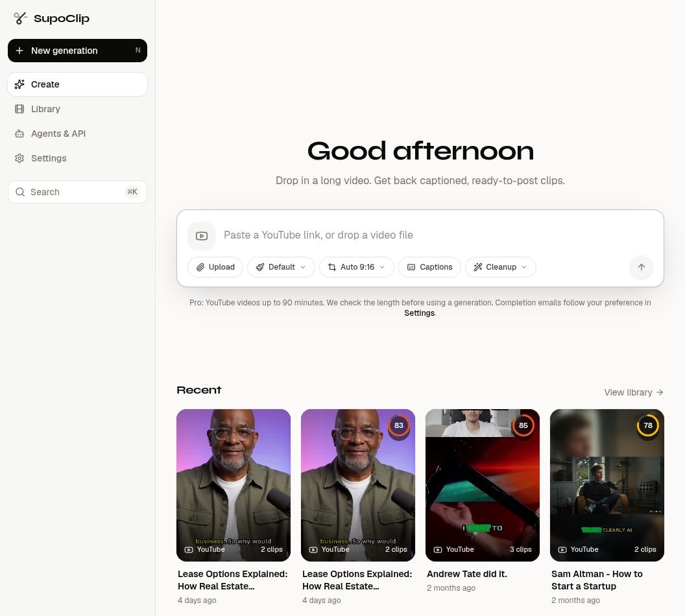Click the video icon beside the link field
This screenshot has width=685, height=616.
pos(201,236)
